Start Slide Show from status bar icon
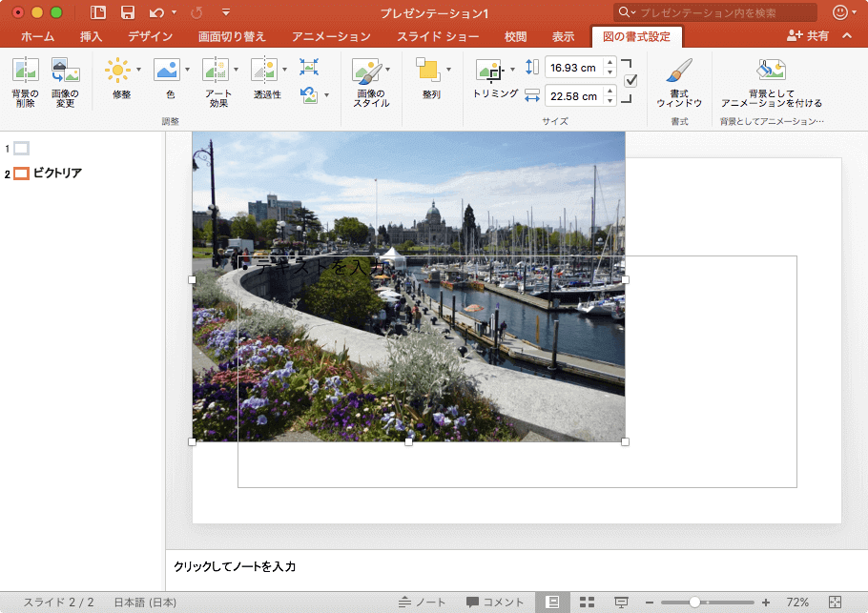 621,602
